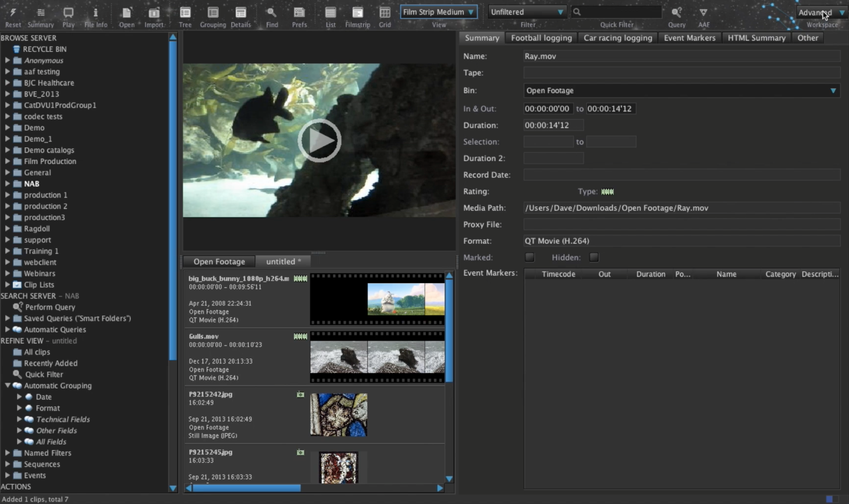
Task: Click Perform Query in search server
Action: (50, 307)
